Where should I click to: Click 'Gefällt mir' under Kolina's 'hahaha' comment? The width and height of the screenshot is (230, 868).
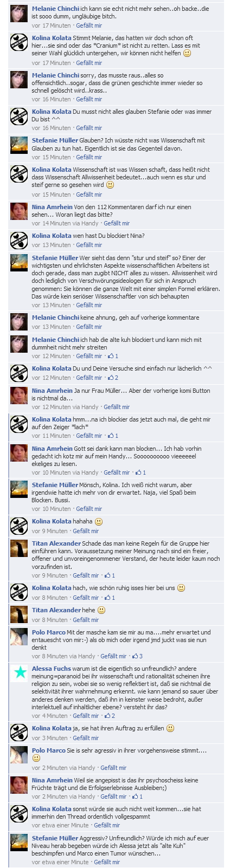(x=86, y=531)
